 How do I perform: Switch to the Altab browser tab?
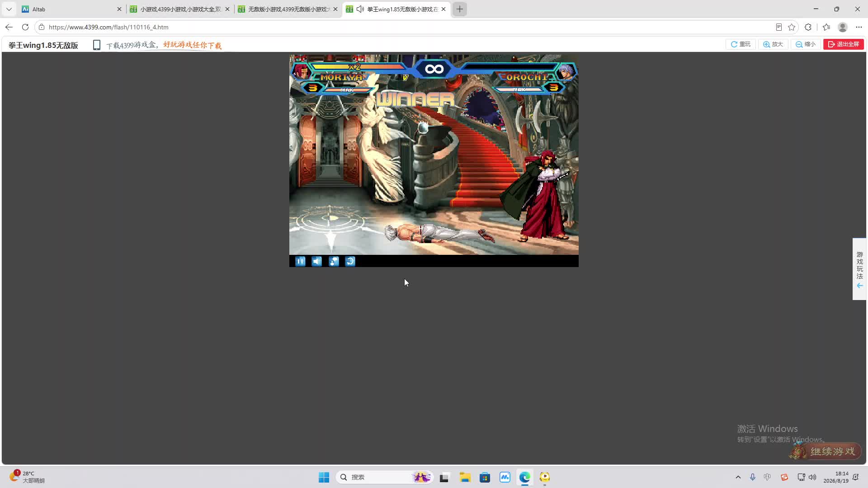pos(68,9)
